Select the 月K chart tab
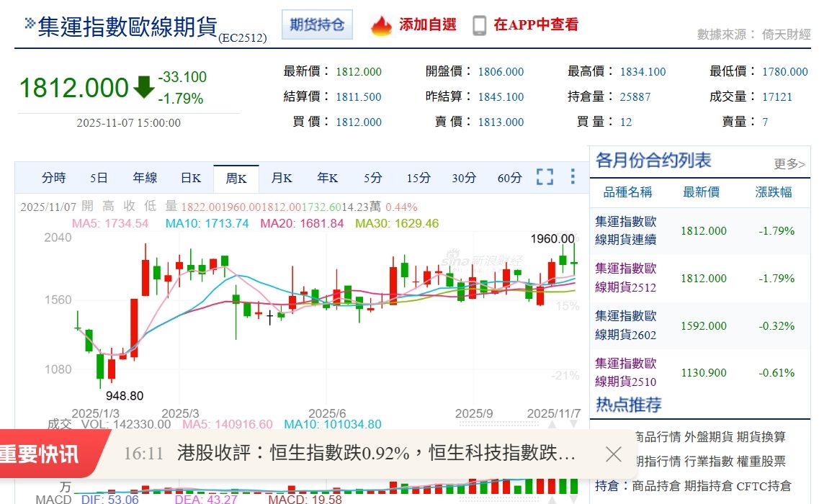 point(282,178)
